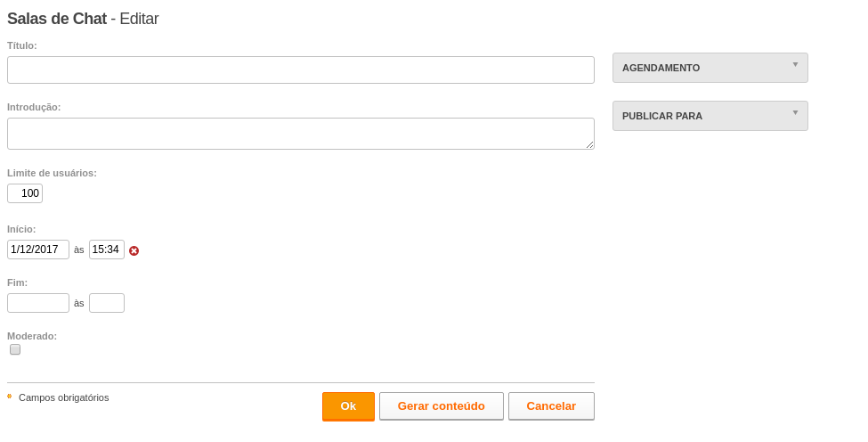868x442 pixels.
Task: Click the orange asterisk beside Campos obrigatórios
Action: click(x=10, y=396)
